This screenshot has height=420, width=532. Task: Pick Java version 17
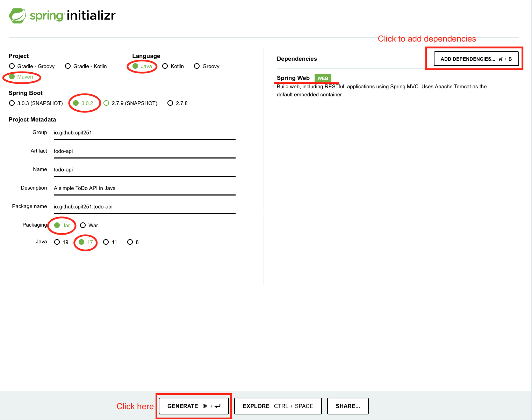86,242
